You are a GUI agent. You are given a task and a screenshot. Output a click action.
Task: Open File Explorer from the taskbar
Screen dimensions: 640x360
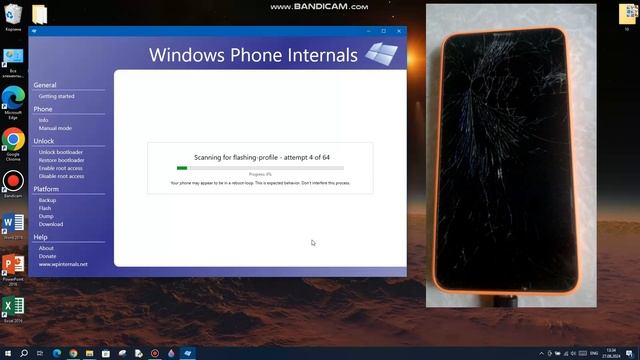(89, 353)
